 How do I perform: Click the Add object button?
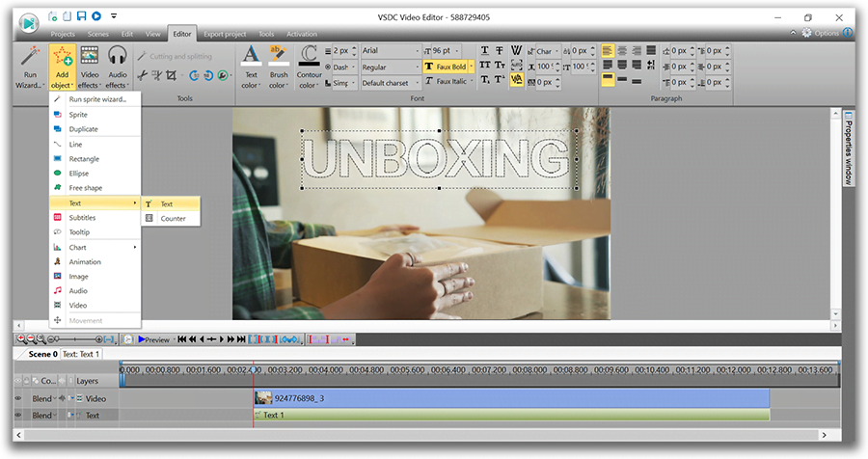62,67
